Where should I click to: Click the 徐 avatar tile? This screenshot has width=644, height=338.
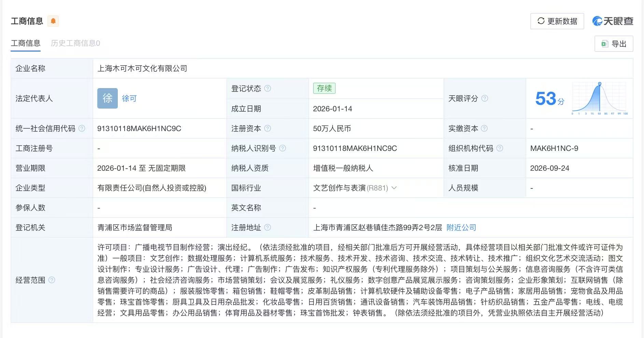(108, 98)
